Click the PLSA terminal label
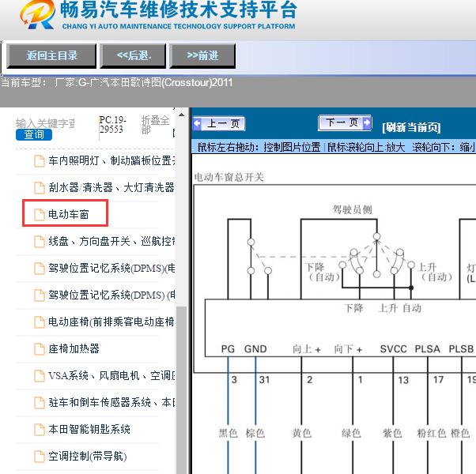Screen dimensions: 476x474 pos(428,349)
